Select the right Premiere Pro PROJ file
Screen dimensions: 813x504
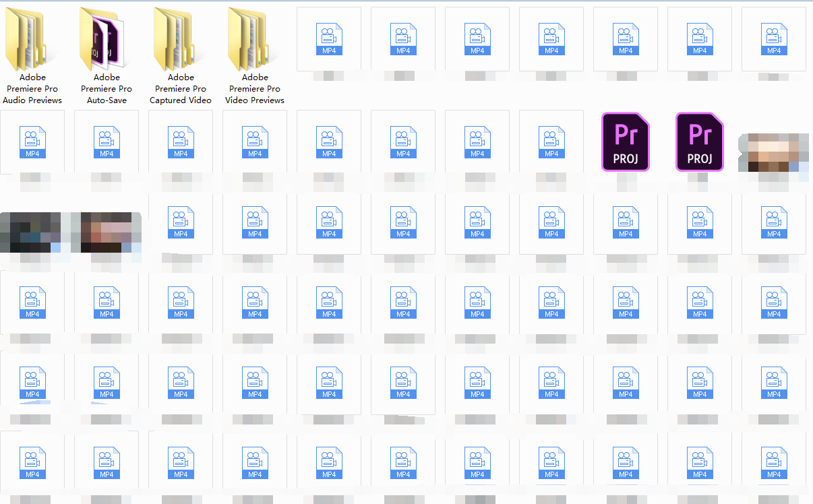(699, 142)
